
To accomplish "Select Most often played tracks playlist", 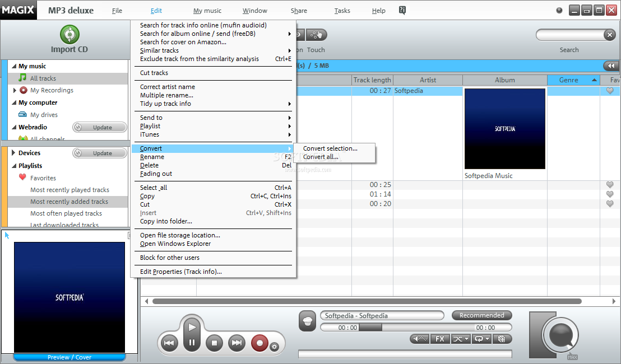I will 66,213.
